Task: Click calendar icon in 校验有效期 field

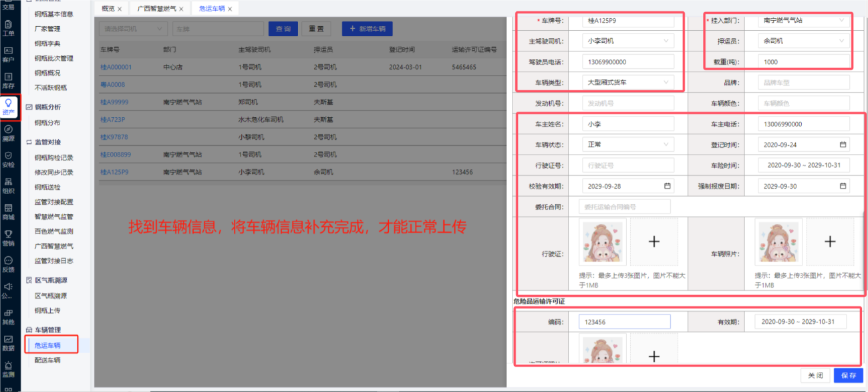Action: [667, 186]
